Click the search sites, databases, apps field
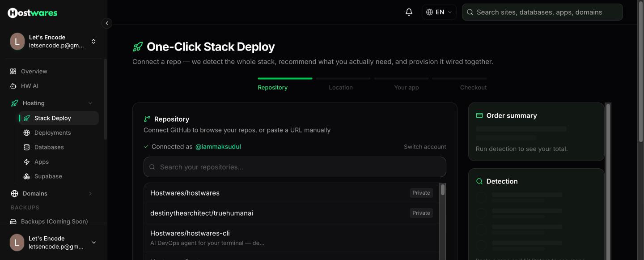This screenshot has height=260, width=644. point(542,12)
